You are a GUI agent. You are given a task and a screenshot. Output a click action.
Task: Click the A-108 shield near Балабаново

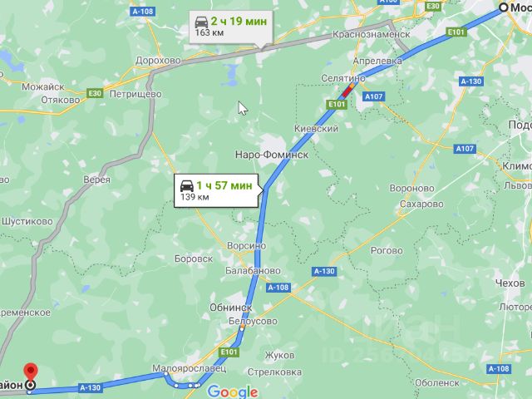(278, 288)
